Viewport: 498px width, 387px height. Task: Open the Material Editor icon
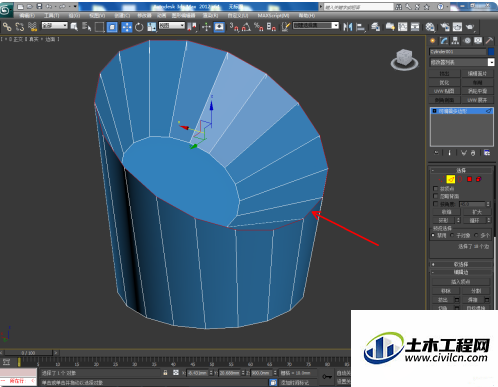[430, 27]
